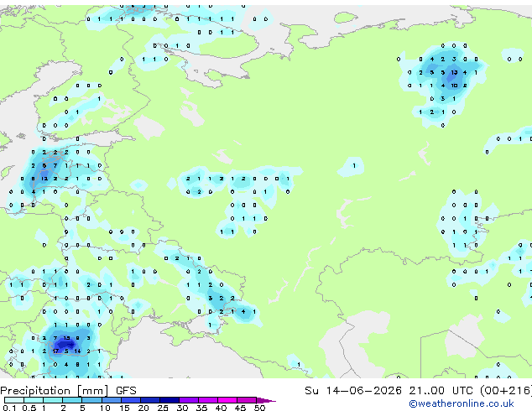Click the date "Su 14-06-2026" text
Image resolution: width=532 pixels, height=411 pixels.
tap(353, 391)
